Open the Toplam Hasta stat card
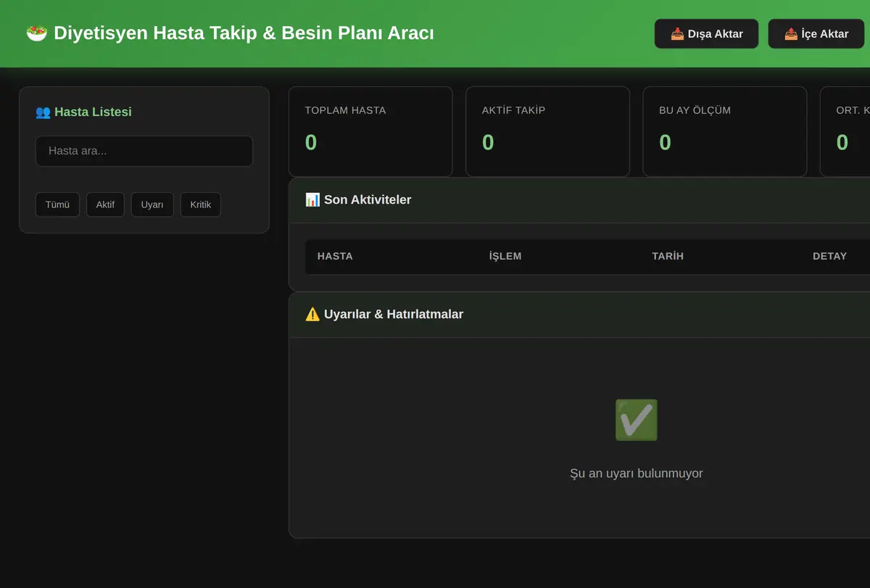Screen dimensions: 870x588 click(370, 132)
